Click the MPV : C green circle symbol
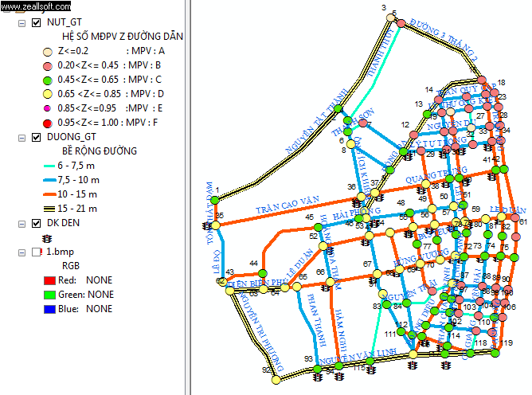The image size is (532, 395). coord(48,80)
